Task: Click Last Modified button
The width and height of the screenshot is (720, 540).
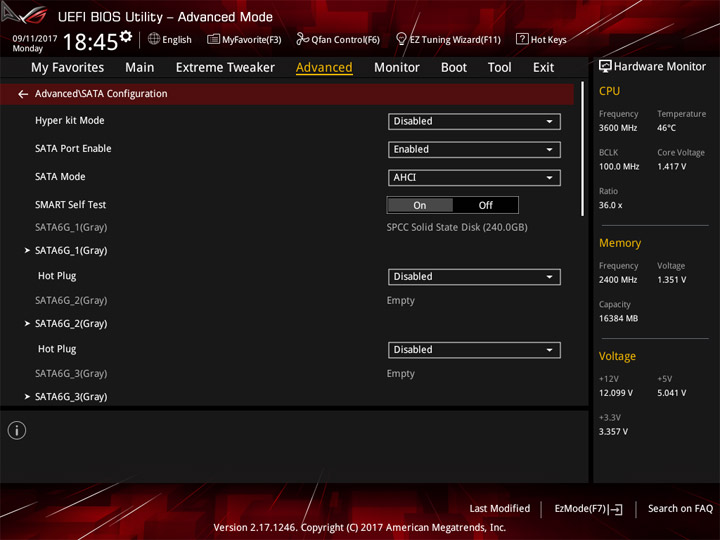Action: (500, 509)
